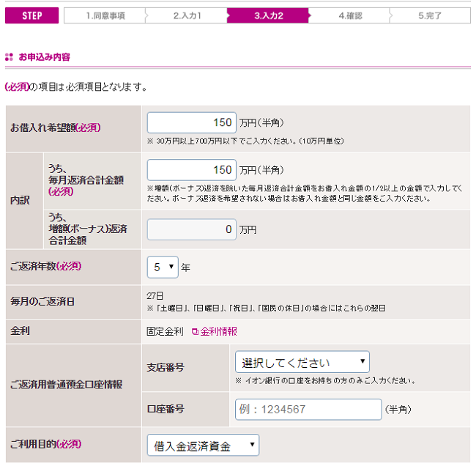Click the ご利用目的(必須) label
Image resolution: width=476 pixels, height=469 pixels.
point(46,444)
